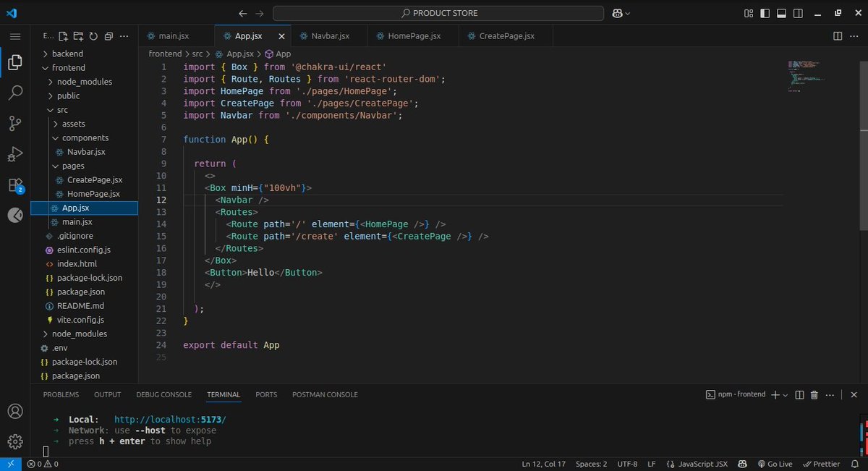The width and height of the screenshot is (868, 471).
Task: Open the POSTMAN CONSOLE panel tab
Action: tap(325, 394)
